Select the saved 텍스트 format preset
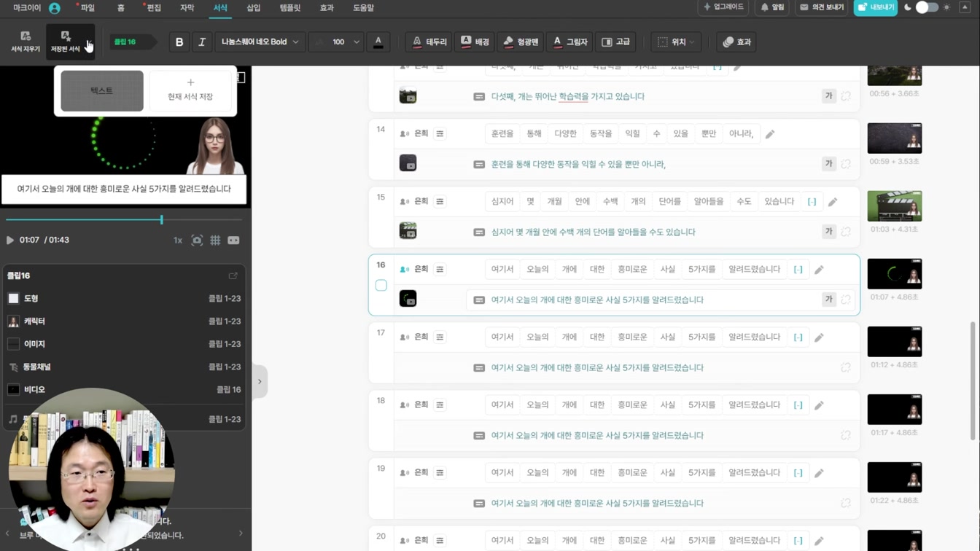 tap(102, 91)
